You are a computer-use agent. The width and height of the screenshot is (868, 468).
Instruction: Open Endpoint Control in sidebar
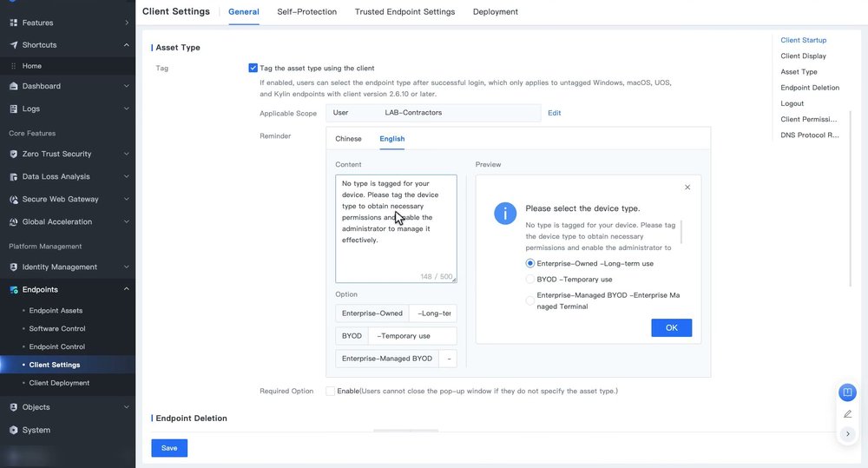pyautogui.click(x=57, y=346)
